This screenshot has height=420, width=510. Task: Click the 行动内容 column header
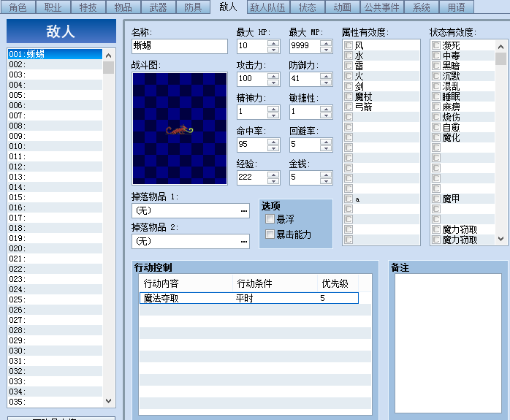point(186,283)
